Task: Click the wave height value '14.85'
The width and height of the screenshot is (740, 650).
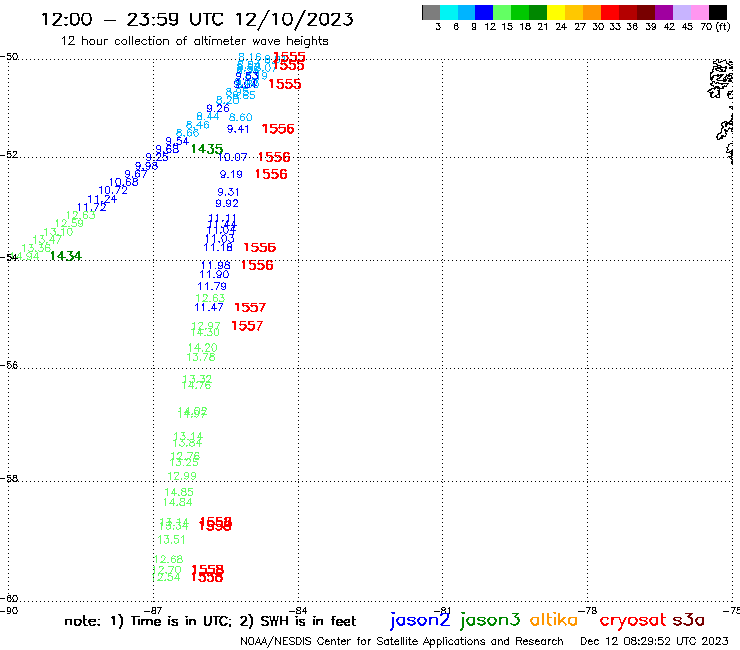Action: tap(178, 492)
